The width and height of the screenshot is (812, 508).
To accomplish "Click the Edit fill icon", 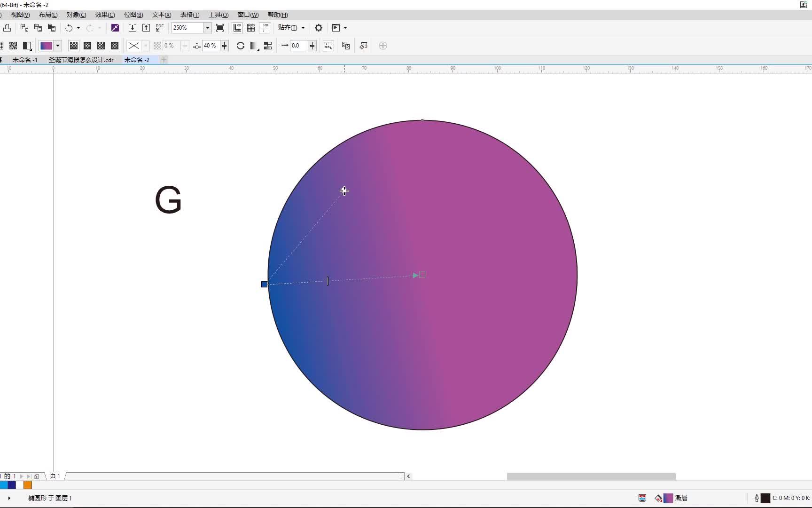I will pyautogui.click(x=363, y=46).
